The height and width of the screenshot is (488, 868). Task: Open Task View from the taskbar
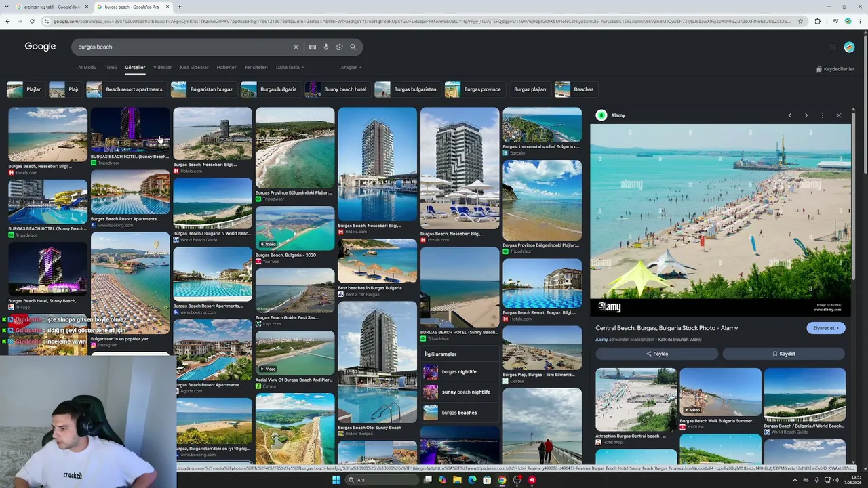[427, 480]
